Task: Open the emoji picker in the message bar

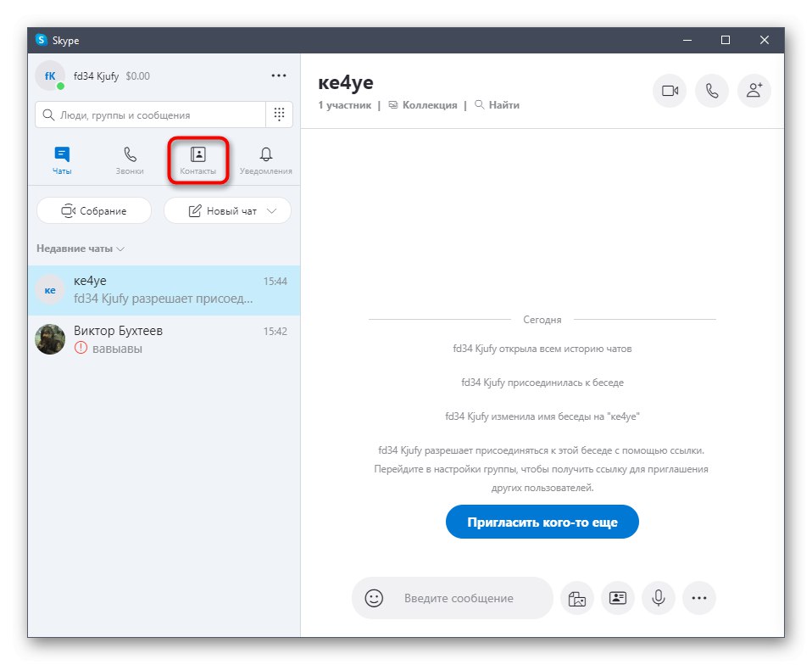Action: pyautogui.click(x=372, y=598)
